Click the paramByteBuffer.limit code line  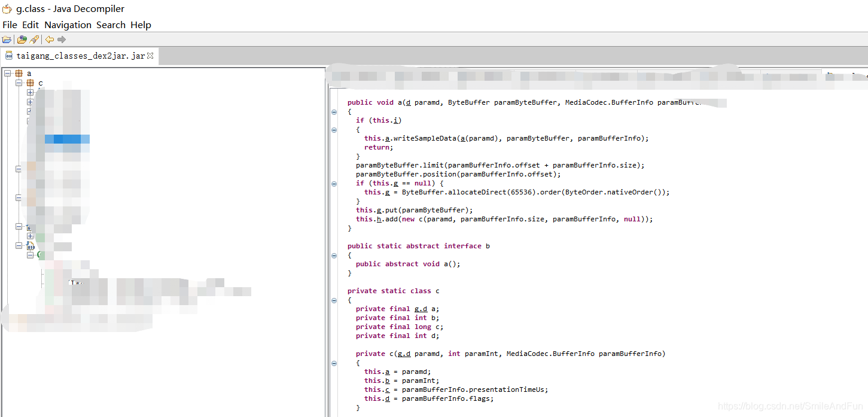(500, 165)
